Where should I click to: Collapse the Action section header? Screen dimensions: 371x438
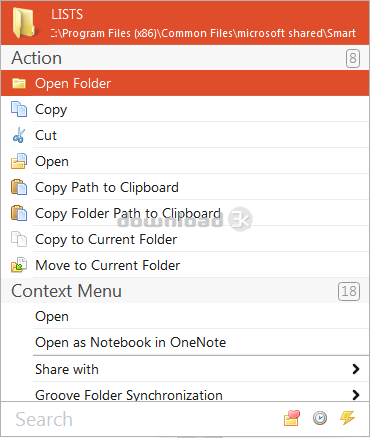tap(185, 58)
